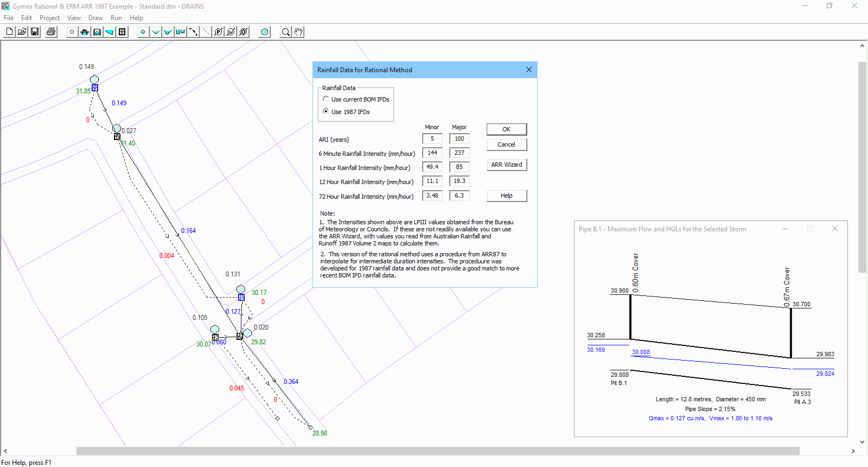868x467 pixels.
Task: Close the Pipe B.1 HGL window
Action: [x=835, y=229]
